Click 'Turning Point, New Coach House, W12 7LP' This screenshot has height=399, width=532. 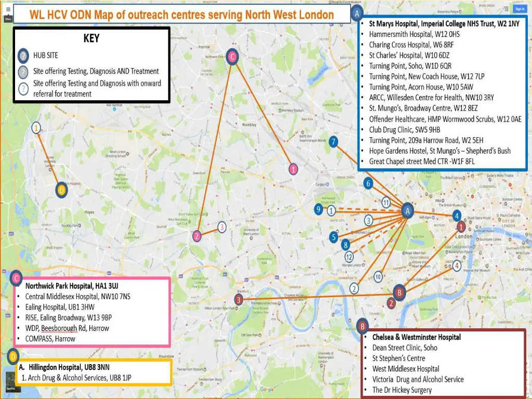(x=427, y=76)
